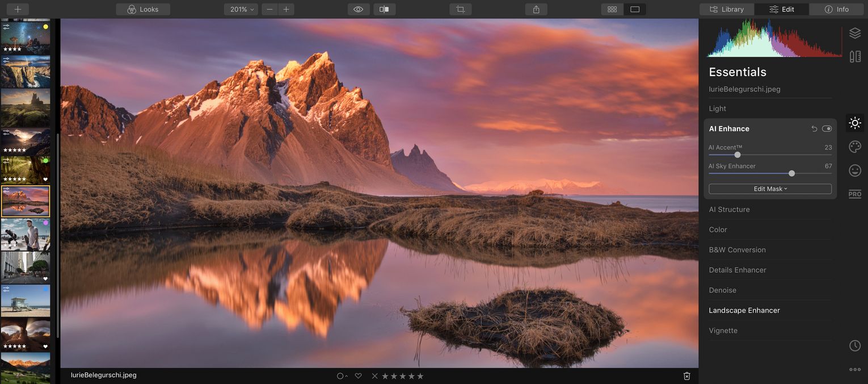Select the Essentials sun icon
Image resolution: width=868 pixels, height=384 pixels.
point(855,123)
